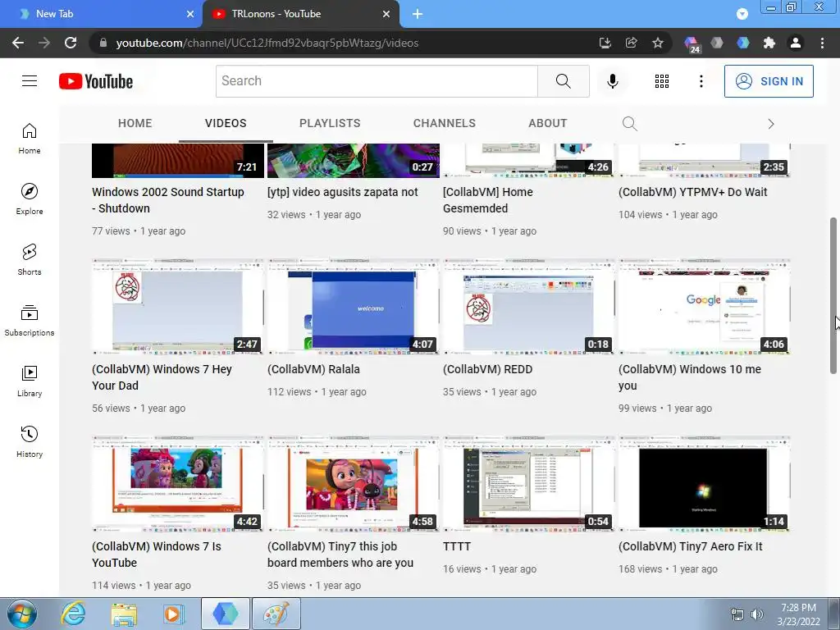Viewport: 840px width, 630px height.
Task: Switch to the New Tab browser tab
Action: [x=101, y=14]
